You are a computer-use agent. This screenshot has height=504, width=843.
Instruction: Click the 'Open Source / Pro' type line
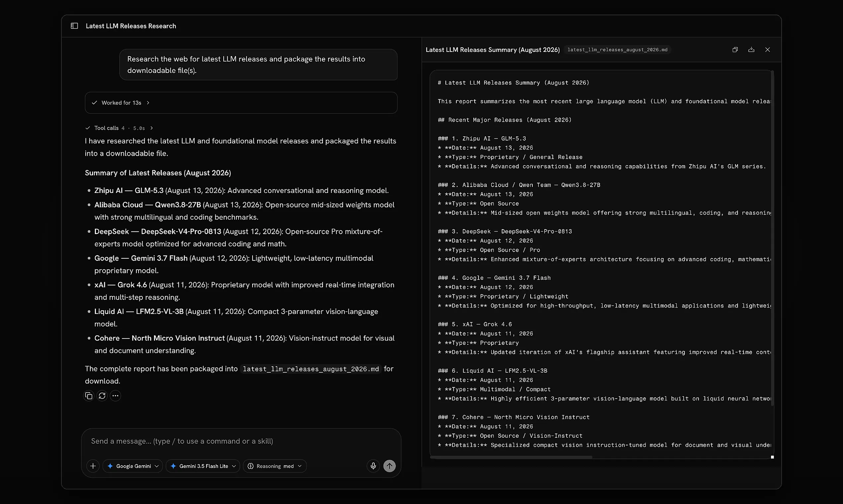(489, 250)
